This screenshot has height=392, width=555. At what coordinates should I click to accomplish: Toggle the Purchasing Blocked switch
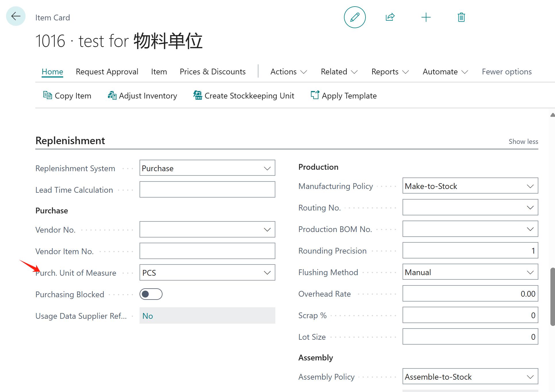(x=151, y=294)
